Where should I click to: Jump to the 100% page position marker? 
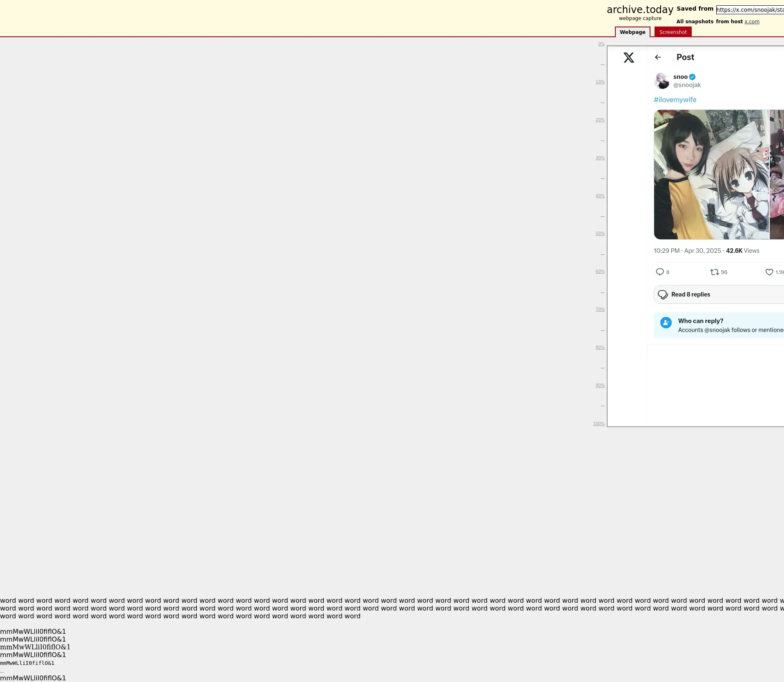(598, 424)
